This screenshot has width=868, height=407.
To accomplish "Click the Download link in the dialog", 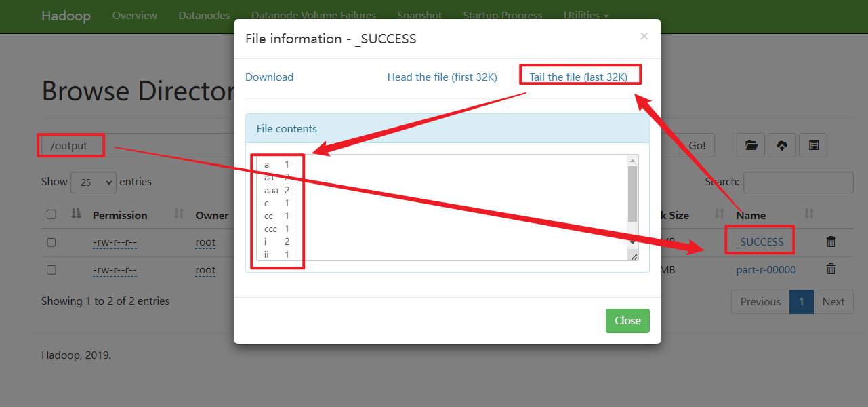I will coord(270,77).
